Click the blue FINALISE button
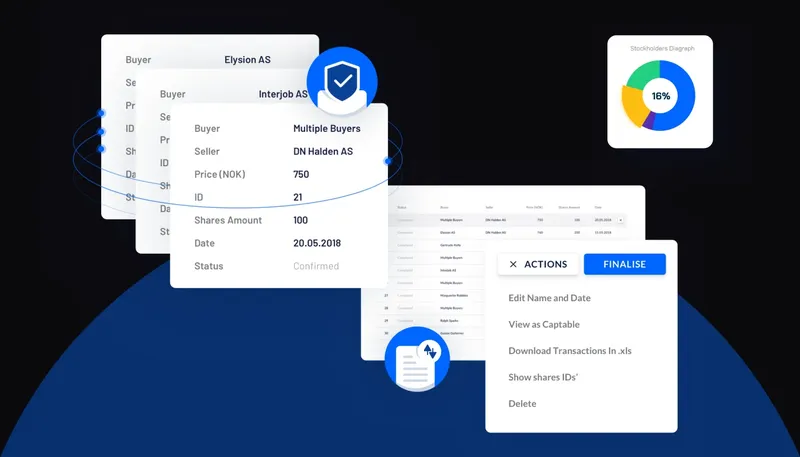 tap(624, 264)
